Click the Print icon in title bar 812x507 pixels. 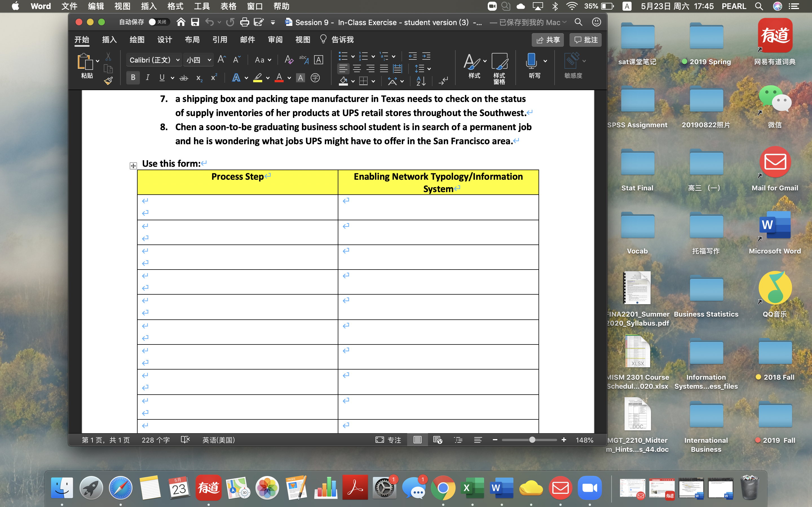tap(245, 23)
